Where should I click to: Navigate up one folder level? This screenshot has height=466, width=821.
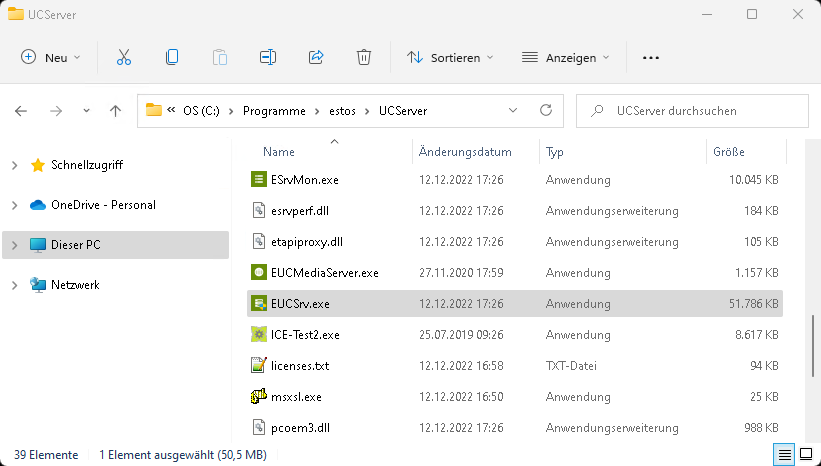[x=116, y=111]
